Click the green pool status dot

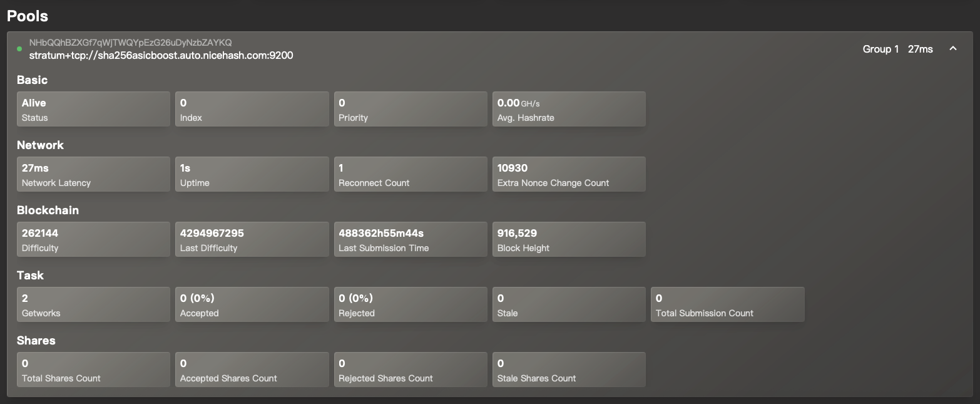[x=19, y=49]
